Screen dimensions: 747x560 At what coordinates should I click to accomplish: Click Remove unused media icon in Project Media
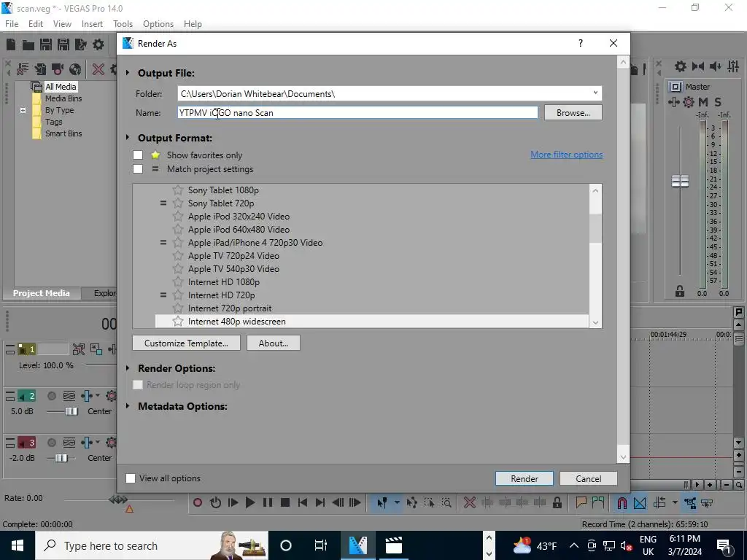[x=23, y=69]
